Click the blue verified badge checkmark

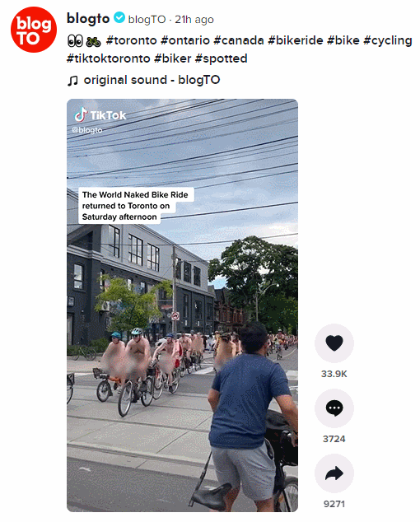coord(119,17)
